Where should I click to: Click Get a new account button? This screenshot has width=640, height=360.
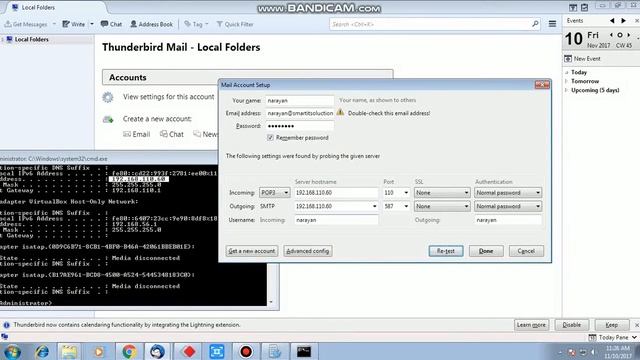click(x=252, y=251)
